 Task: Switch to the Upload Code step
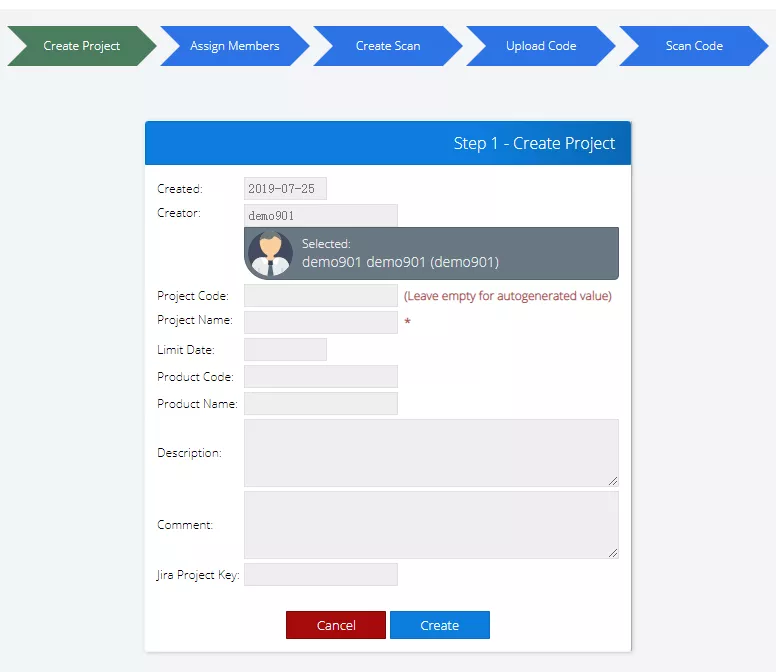tap(540, 46)
